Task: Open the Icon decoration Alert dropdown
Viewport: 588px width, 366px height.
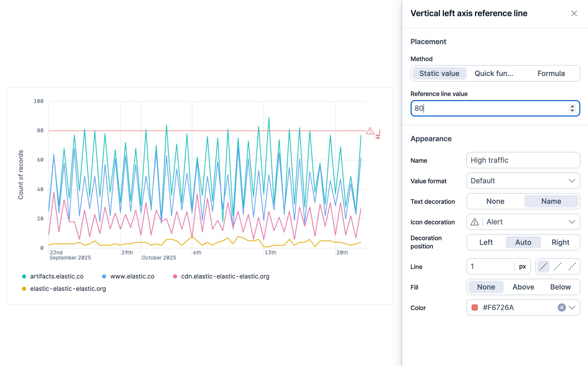Action: click(523, 222)
